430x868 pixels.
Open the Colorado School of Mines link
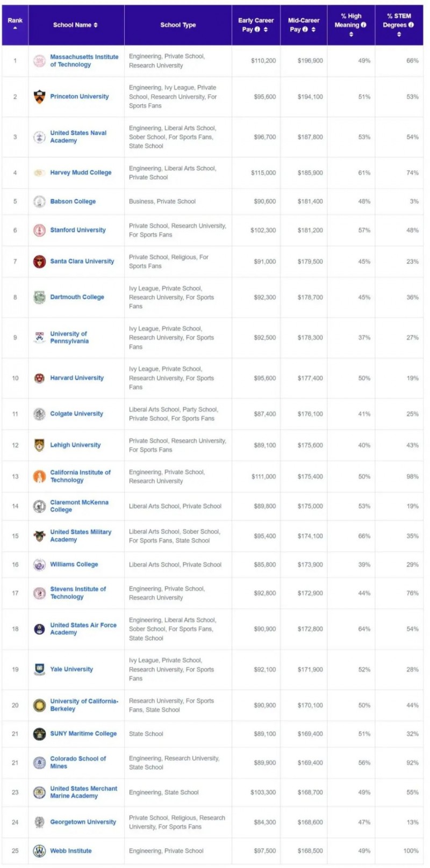coord(78,762)
